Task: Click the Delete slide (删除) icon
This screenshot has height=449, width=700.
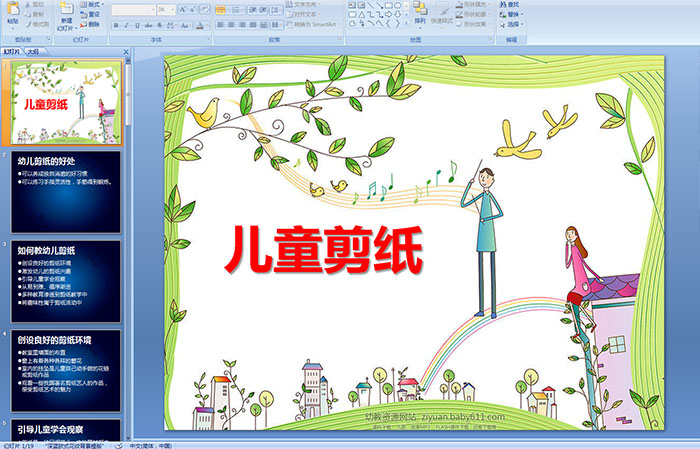Action: (83, 24)
